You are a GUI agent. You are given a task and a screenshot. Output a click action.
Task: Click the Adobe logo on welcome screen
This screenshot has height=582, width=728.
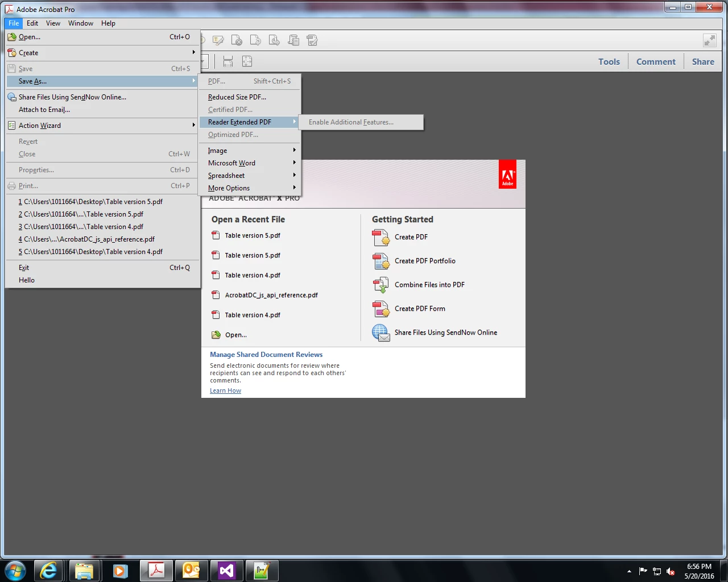(507, 174)
